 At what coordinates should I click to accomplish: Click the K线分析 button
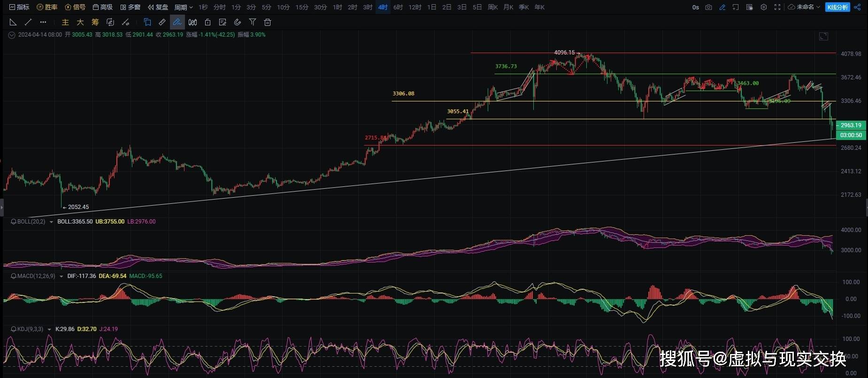(x=837, y=7)
